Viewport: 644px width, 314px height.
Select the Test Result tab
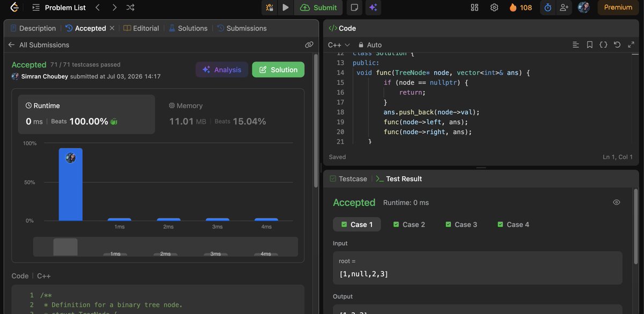tap(399, 179)
